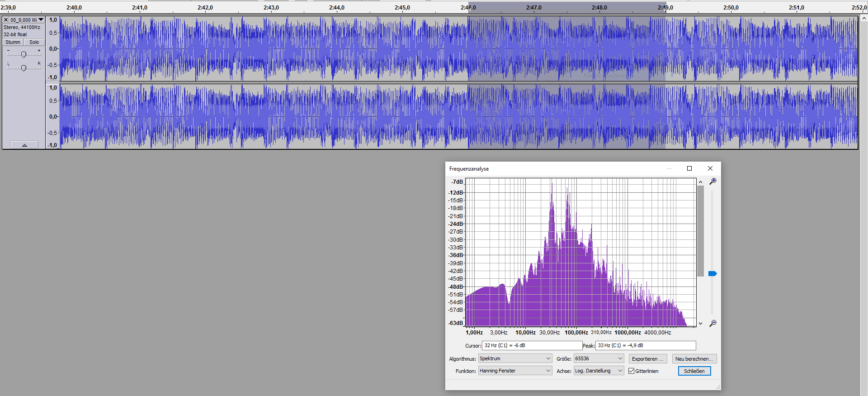Click the -7dB label on spectrum axis

pos(457,182)
